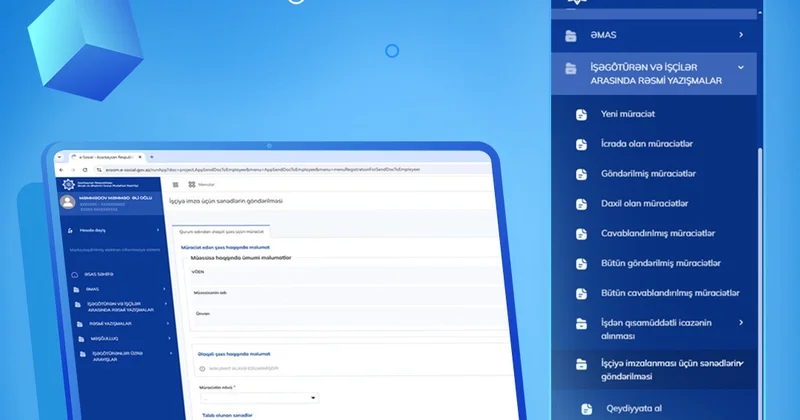800x420 pixels.
Task: Click the document icon beside Daxil olan müraciətlər
Action: click(581, 204)
